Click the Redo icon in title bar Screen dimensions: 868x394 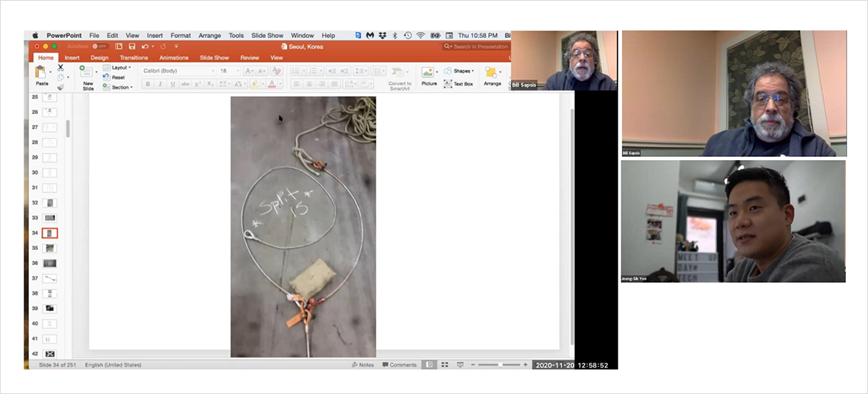click(x=163, y=46)
